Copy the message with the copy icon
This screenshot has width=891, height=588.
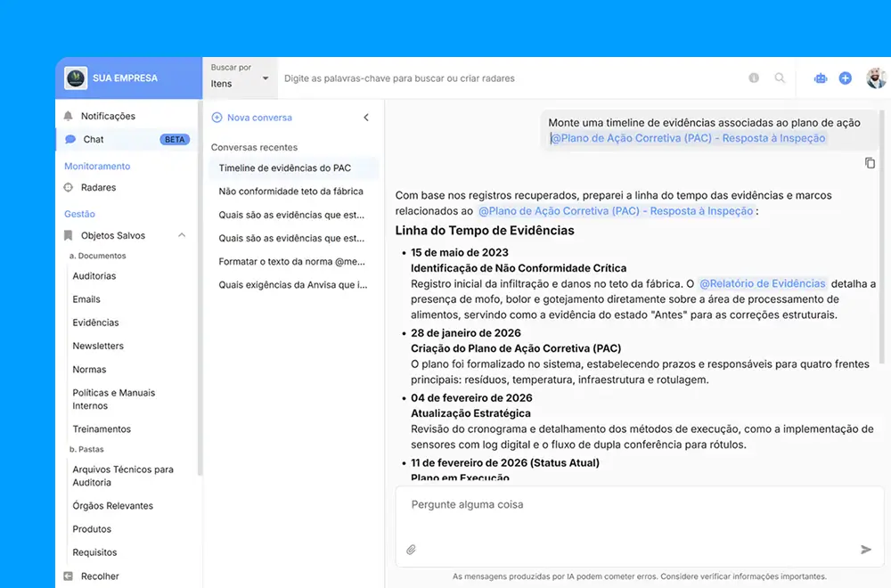point(870,163)
